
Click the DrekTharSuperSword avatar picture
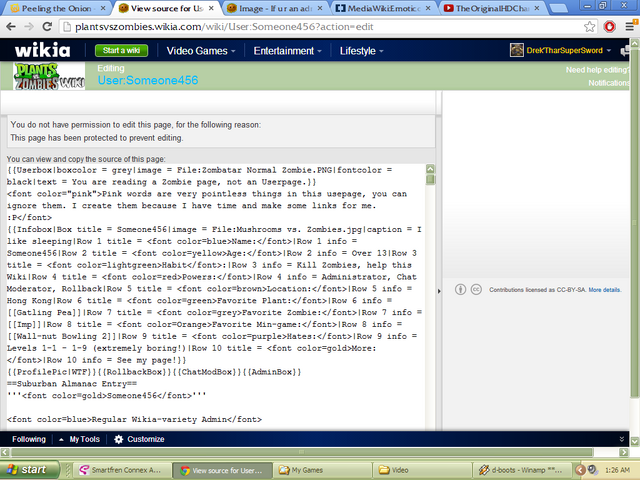pos(517,50)
